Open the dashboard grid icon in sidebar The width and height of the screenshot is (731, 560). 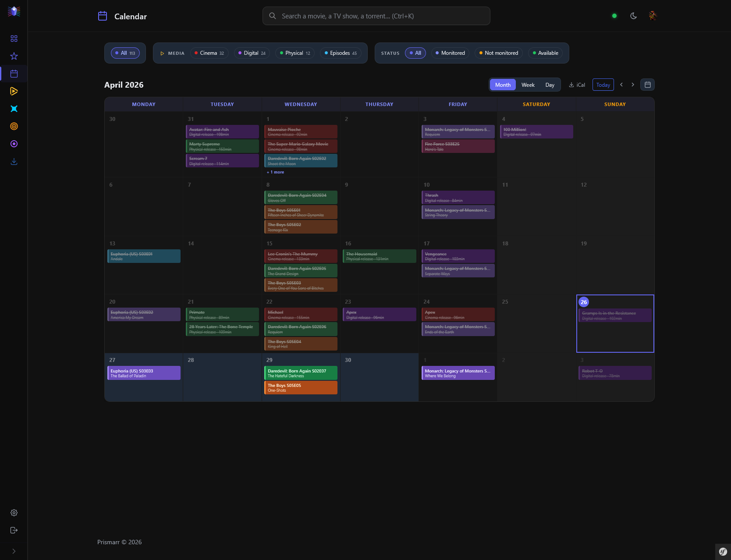(x=14, y=39)
